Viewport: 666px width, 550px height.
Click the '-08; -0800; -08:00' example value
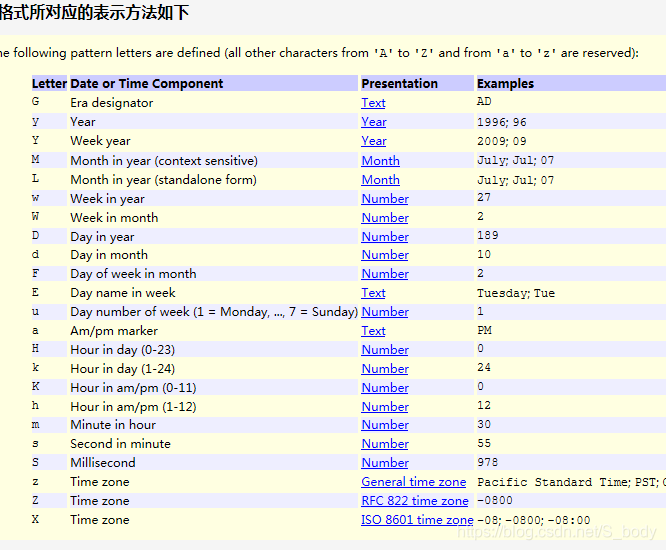[x=534, y=520]
